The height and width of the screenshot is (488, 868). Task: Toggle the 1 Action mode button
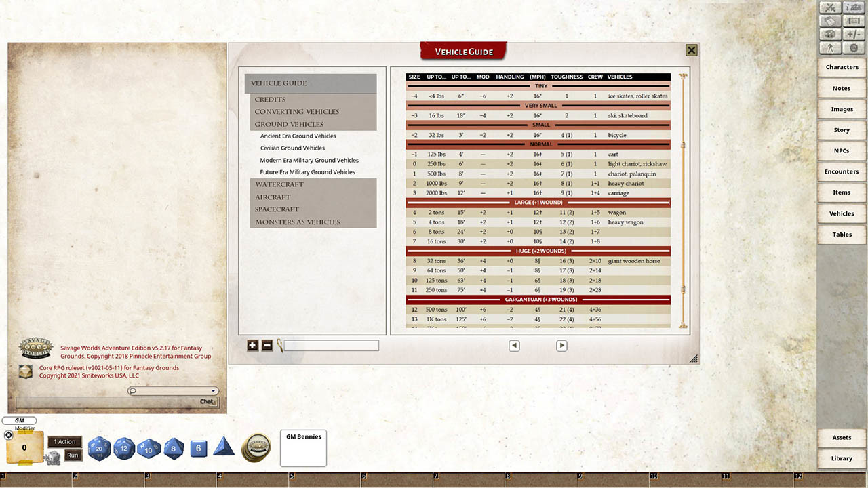[64, 441]
